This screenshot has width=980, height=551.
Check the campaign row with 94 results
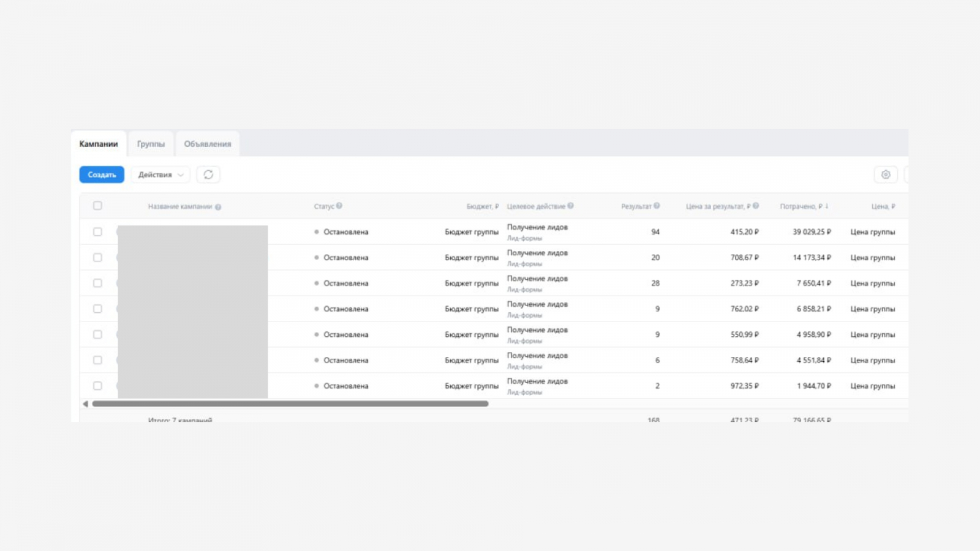pyautogui.click(x=97, y=232)
